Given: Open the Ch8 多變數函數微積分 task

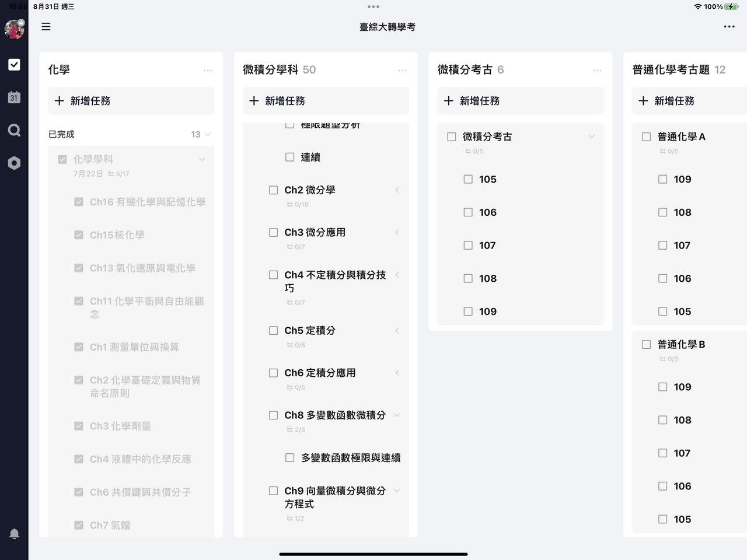Looking at the screenshot, I should [335, 415].
